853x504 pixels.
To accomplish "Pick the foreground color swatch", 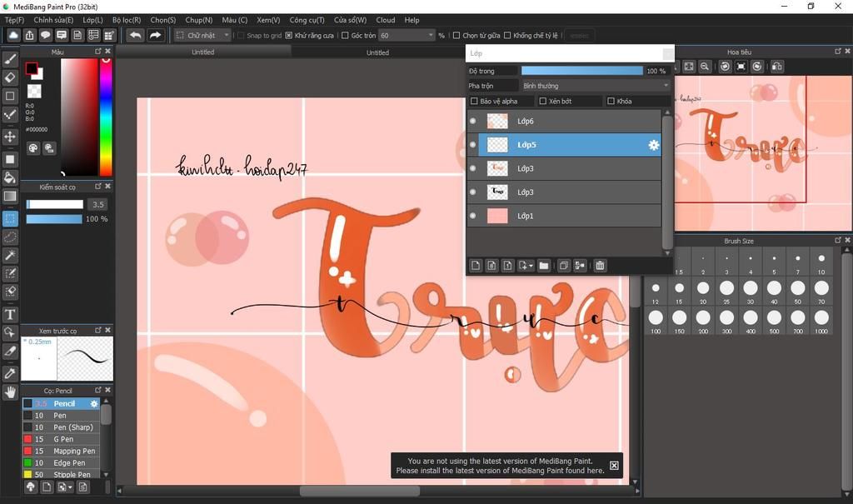I will tap(31, 68).
